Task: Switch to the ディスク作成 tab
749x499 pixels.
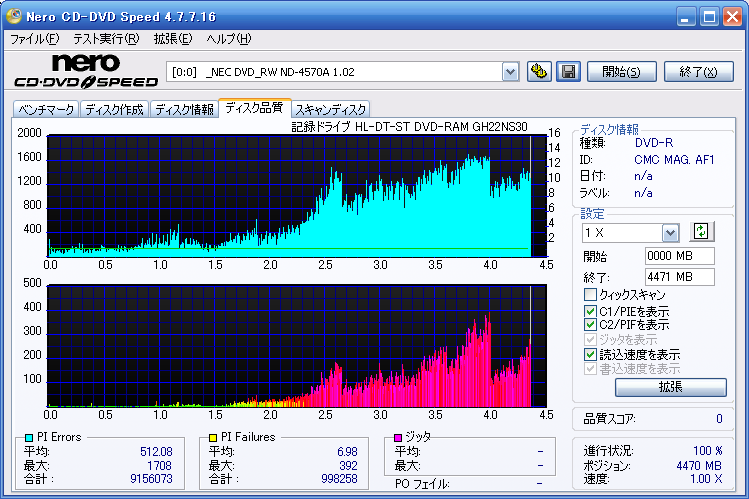Action: pos(114,109)
